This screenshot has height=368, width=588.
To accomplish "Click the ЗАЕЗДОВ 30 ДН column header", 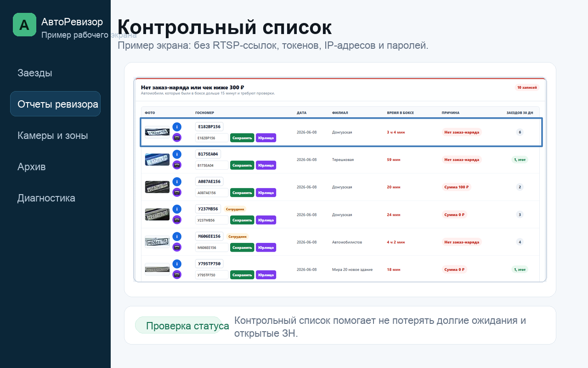I will (x=520, y=113).
